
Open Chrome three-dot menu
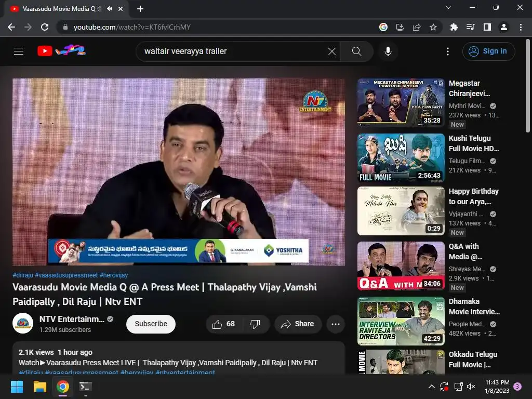click(x=521, y=27)
